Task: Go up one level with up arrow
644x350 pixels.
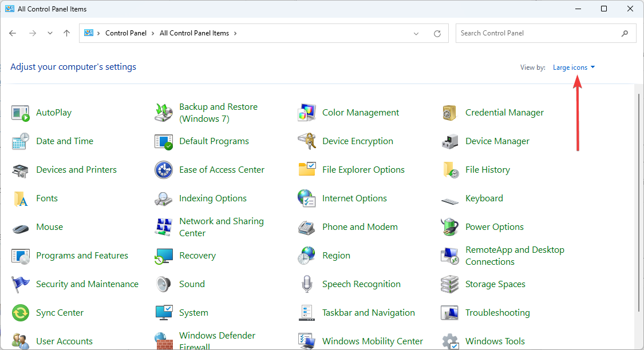Action: 66,33
